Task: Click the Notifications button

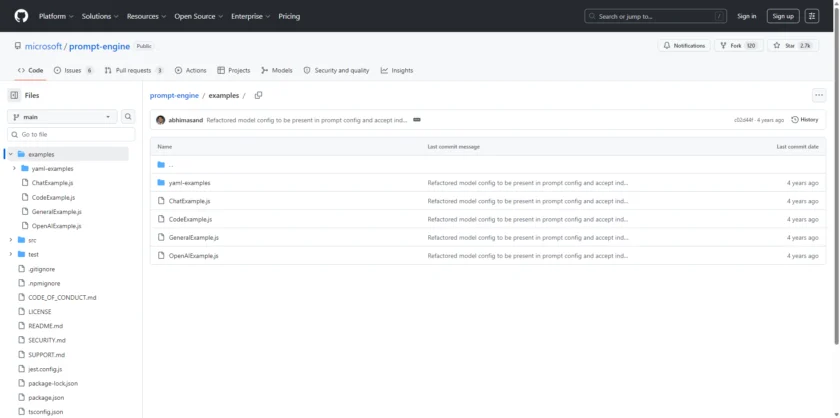Action: tap(684, 46)
